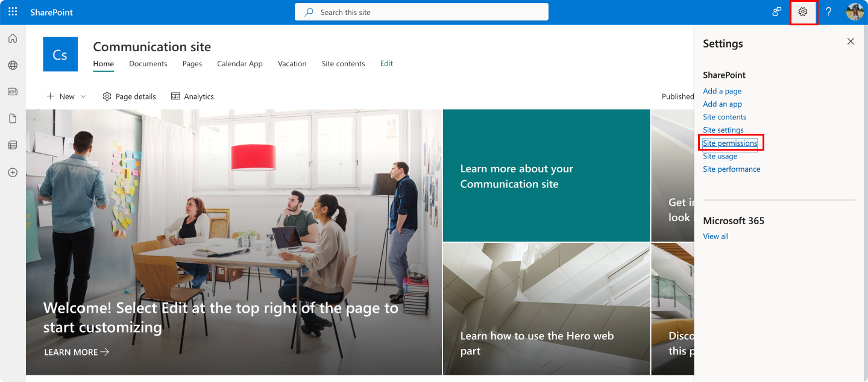The height and width of the screenshot is (382, 868).
Task: Click the user profile picture avatar
Action: point(855,12)
